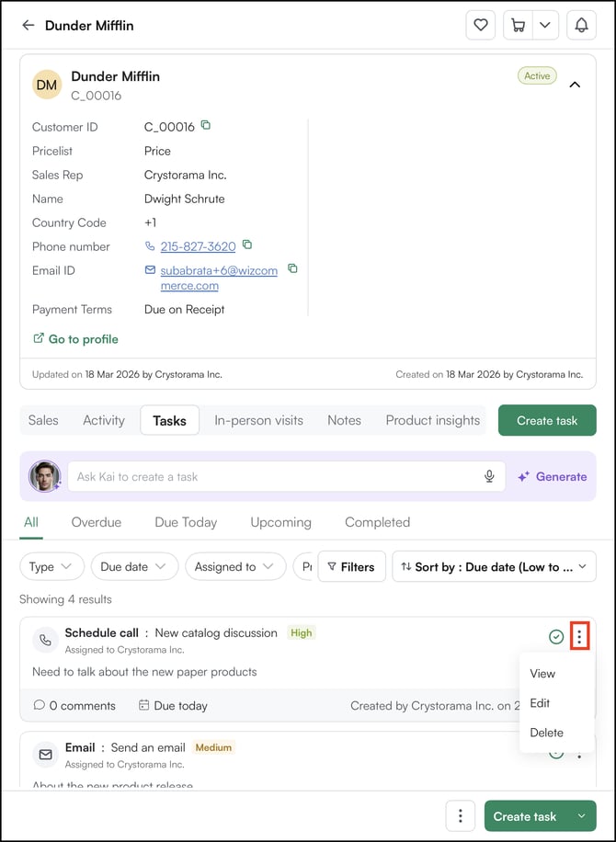
Task: Show Due Today tasks
Action: coord(186,522)
